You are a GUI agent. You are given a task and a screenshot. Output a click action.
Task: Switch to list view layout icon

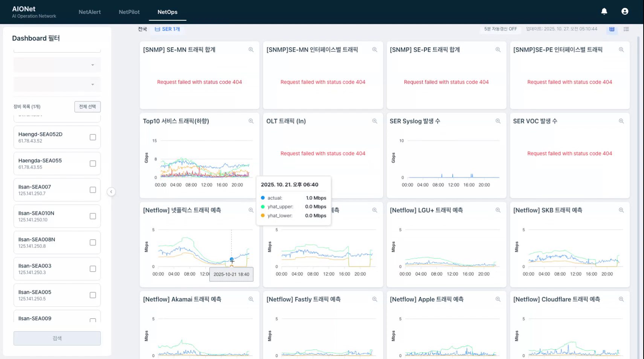click(626, 29)
